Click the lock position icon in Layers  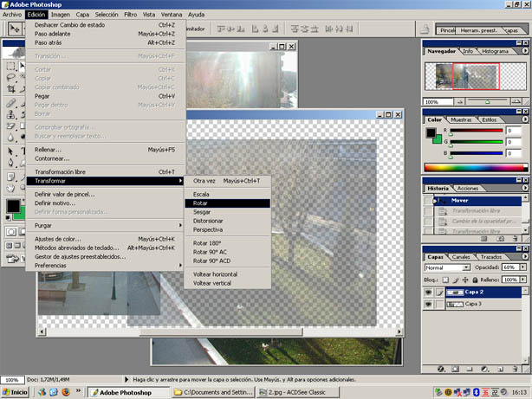[465, 280]
